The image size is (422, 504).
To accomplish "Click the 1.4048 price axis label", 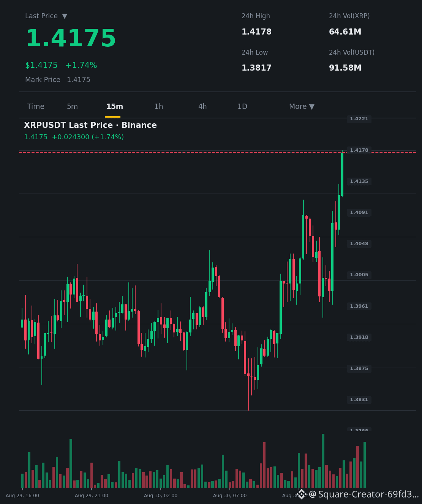I will pos(359,244).
